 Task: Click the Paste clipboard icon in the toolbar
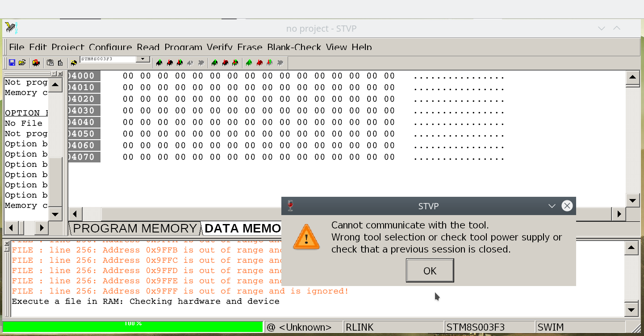[x=60, y=63]
